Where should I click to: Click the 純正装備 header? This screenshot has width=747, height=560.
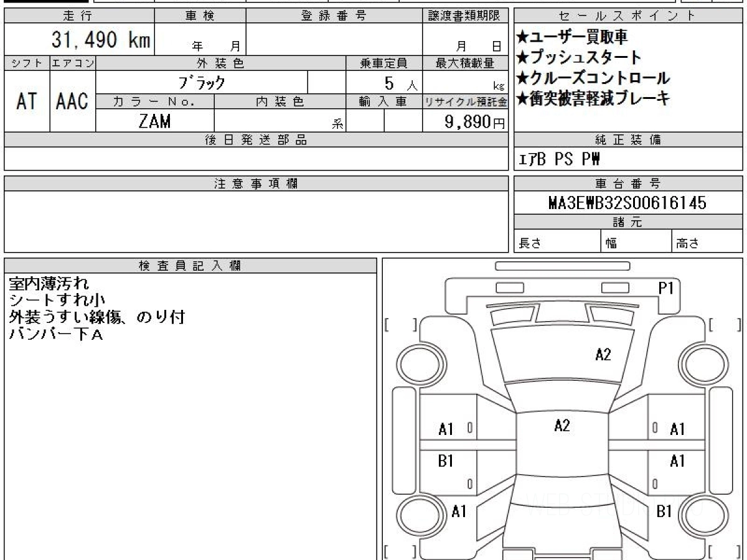628,140
